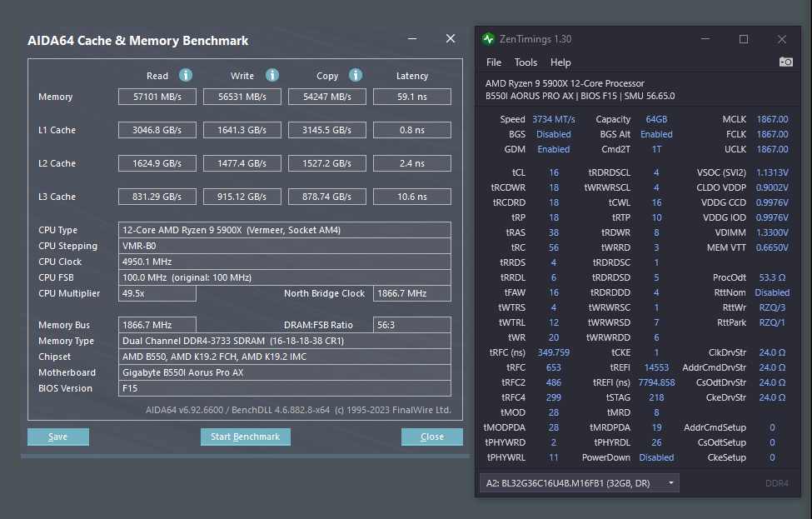Click the RttPark value RZQ/1

pos(772,322)
